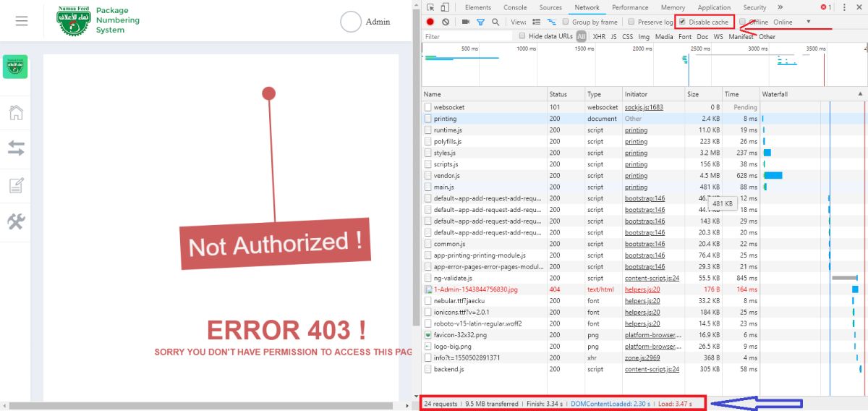This screenshot has height=411, width=868.
Task: Open zone.js:2969 initiator link
Action: (x=643, y=357)
